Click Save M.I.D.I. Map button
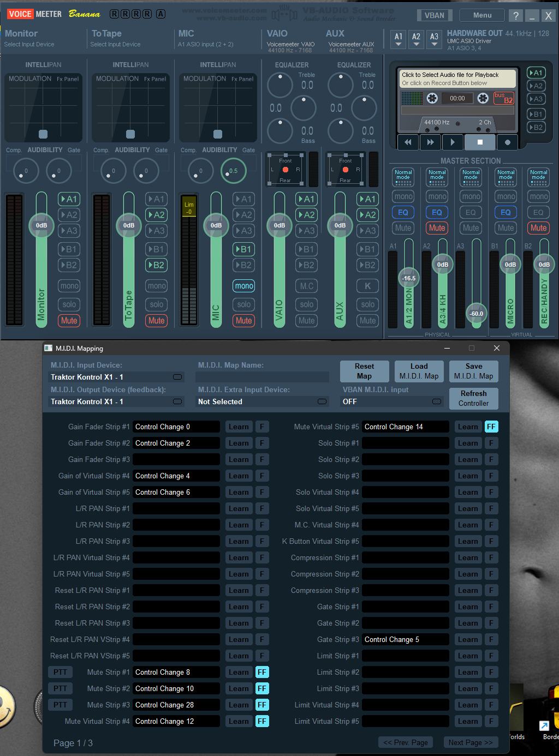Viewport: 559px width, 756px height. (473, 371)
